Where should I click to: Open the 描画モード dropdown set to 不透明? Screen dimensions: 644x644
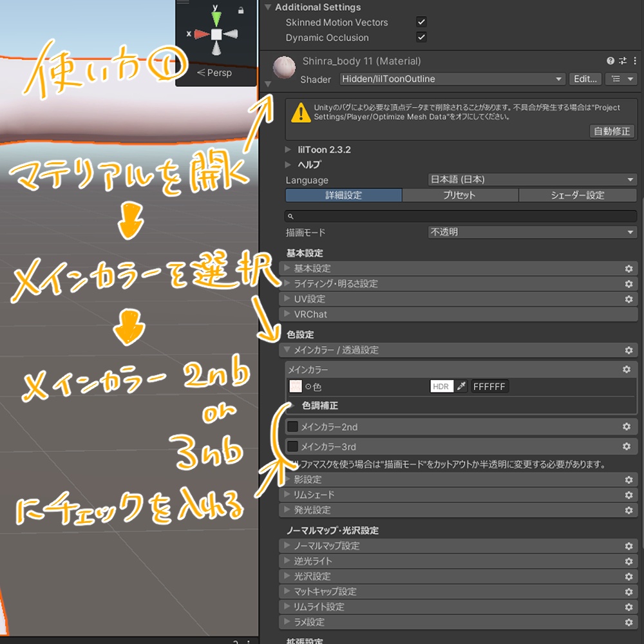click(x=533, y=232)
